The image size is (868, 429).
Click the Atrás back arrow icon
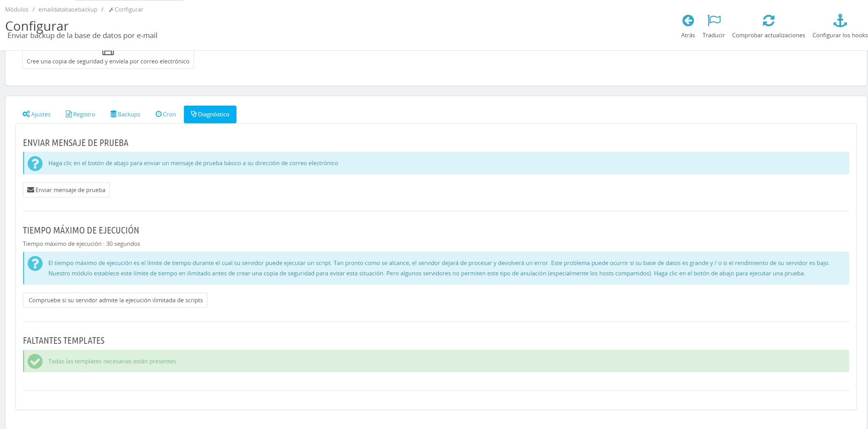[x=688, y=20]
